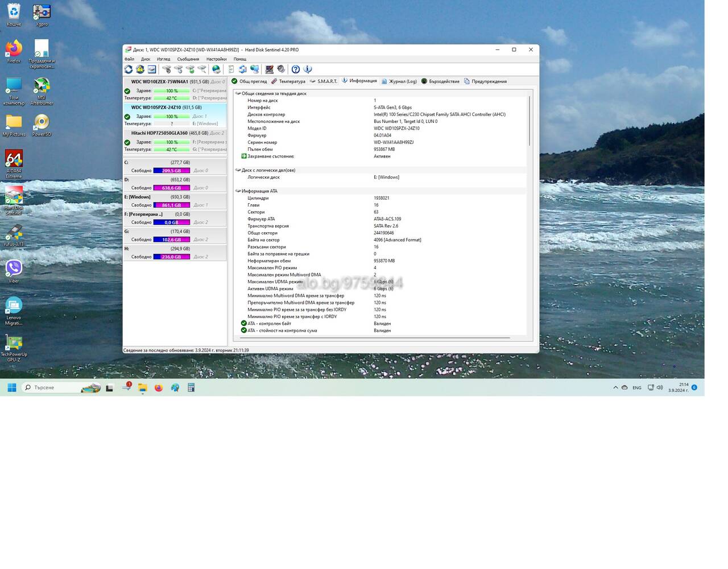Click volume icon in system tray
This screenshot has height=569, width=728.
pyautogui.click(x=660, y=387)
